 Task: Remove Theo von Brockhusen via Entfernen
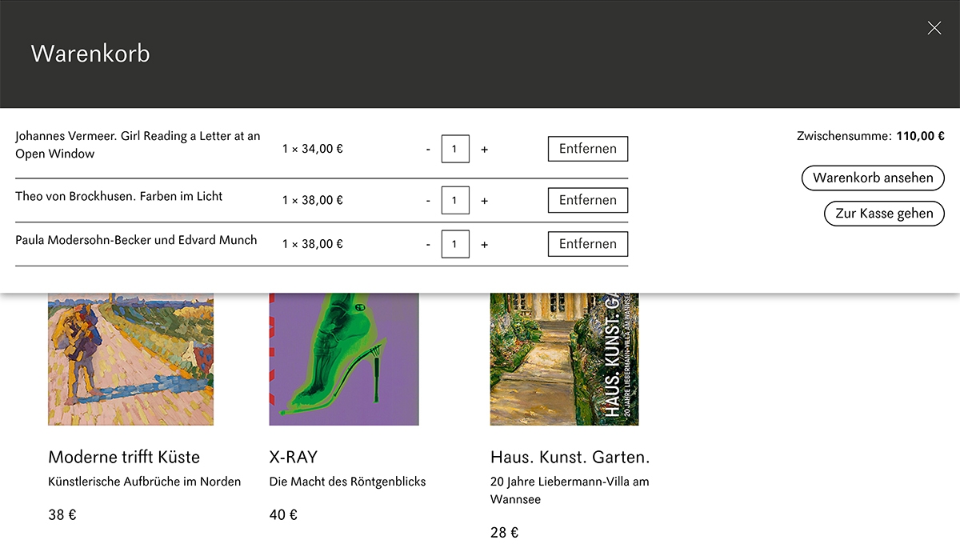click(x=587, y=200)
